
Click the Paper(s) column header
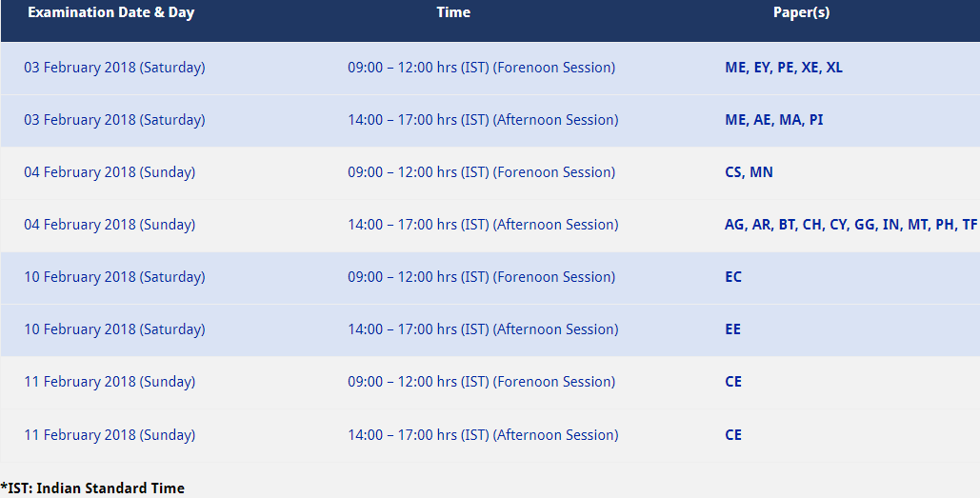click(801, 12)
